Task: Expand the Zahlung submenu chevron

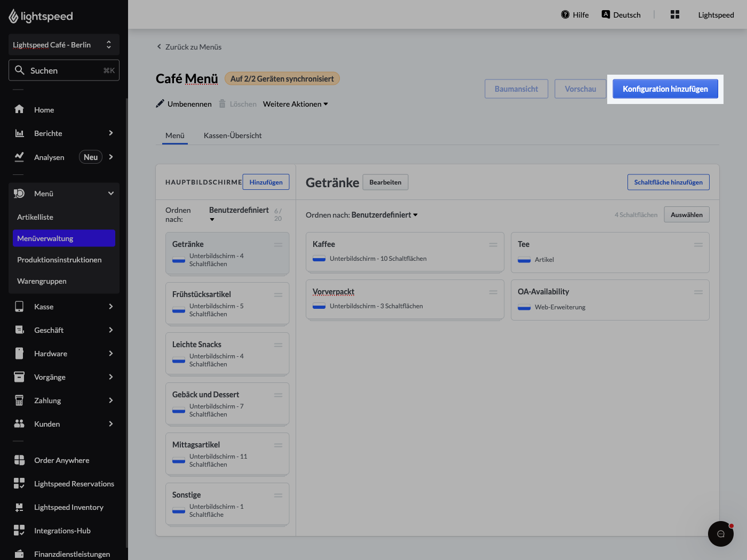Action: [110, 400]
